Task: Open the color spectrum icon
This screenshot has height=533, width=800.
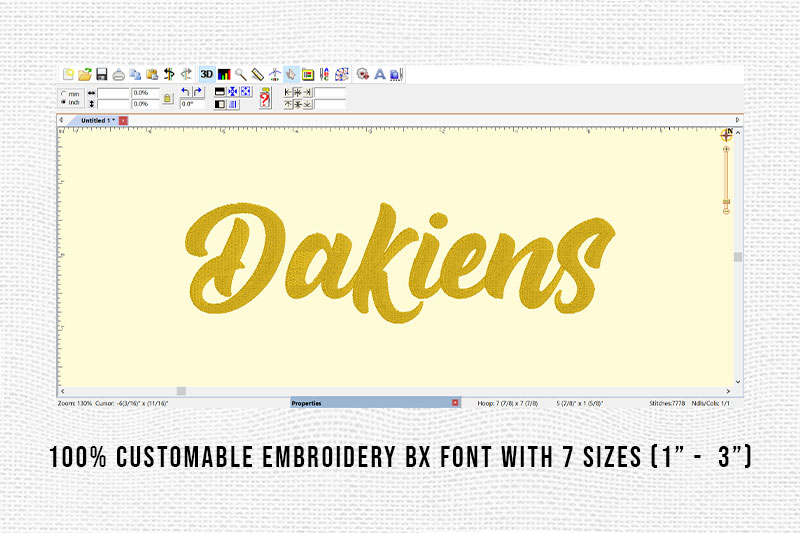Action: pyautogui.click(x=224, y=74)
